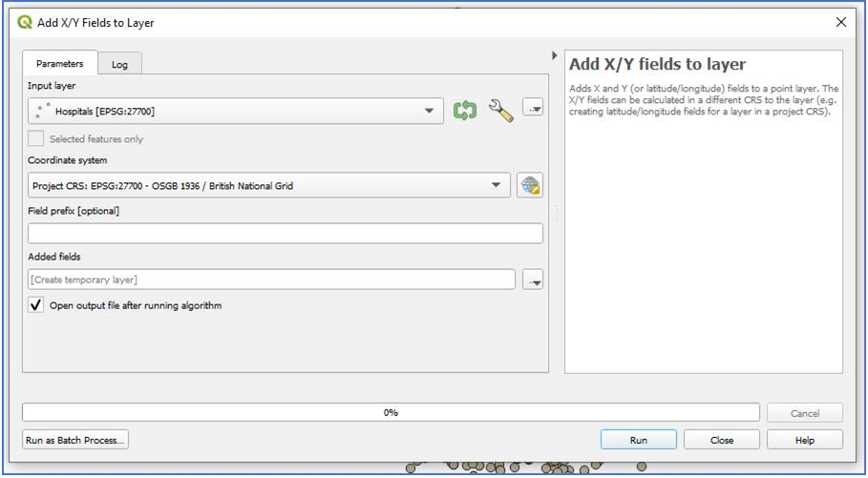This screenshot has height=478, width=868.
Task: Switch to the Log tab
Action: click(x=119, y=64)
